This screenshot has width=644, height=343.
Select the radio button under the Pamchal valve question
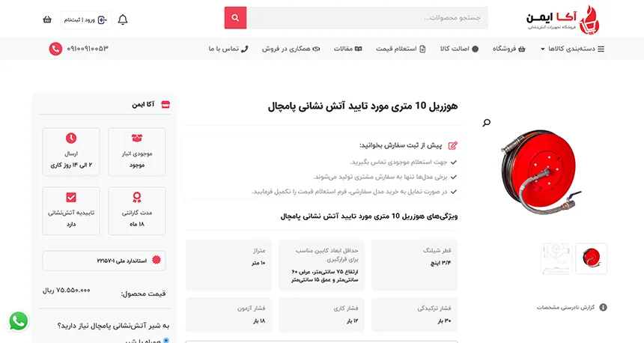click(x=166, y=341)
